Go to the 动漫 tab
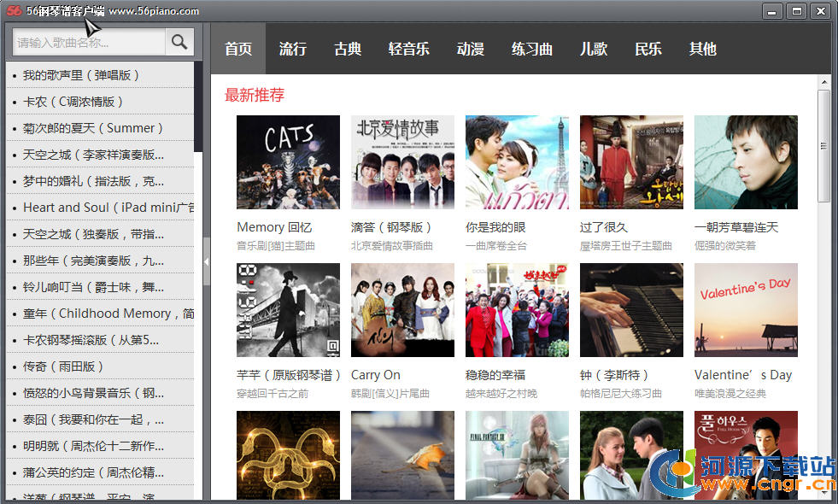This screenshot has width=838, height=504. [x=470, y=49]
